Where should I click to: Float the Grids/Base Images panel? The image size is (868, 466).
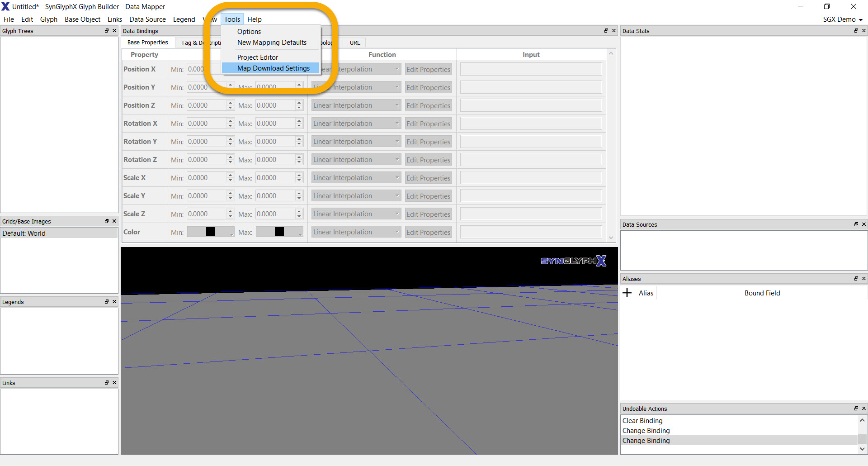point(107,221)
